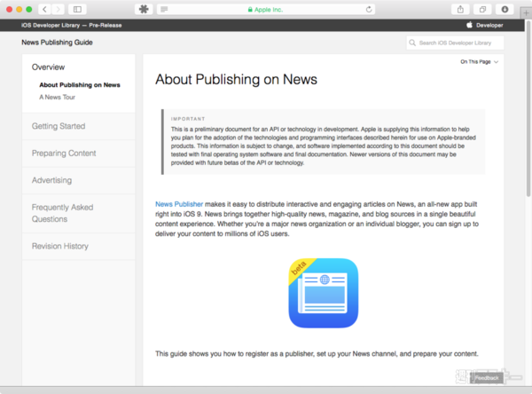Open the Feedback button
This screenshot has height=394, width=532.
(487, 378)
